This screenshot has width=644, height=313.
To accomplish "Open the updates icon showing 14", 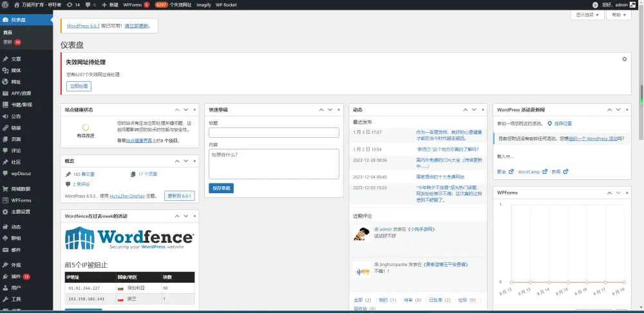I will coord(73,5).
